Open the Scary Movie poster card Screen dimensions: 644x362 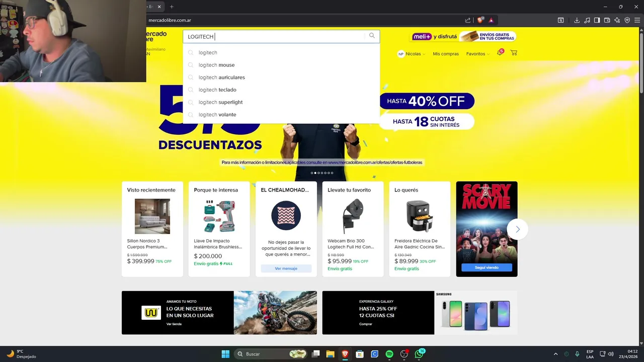[x=487, y=229]
